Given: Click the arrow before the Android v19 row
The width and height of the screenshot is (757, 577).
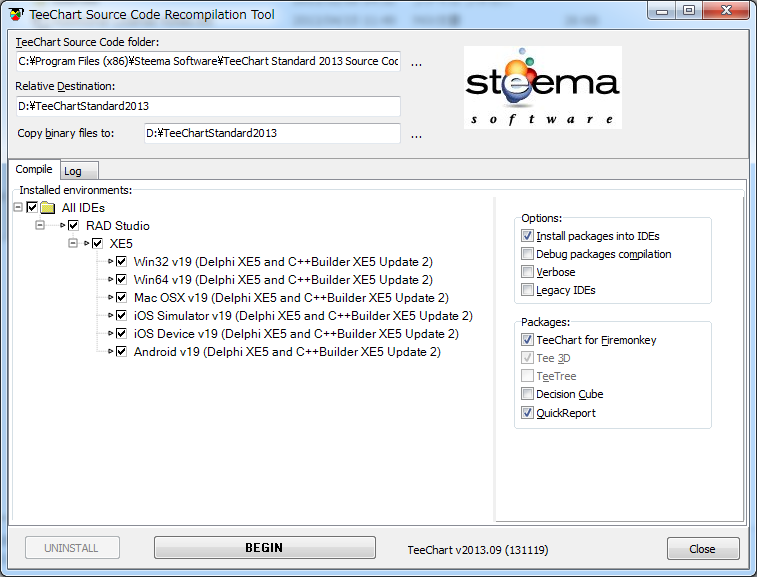Looking at the screenshot, I should (x=111, y=352).
